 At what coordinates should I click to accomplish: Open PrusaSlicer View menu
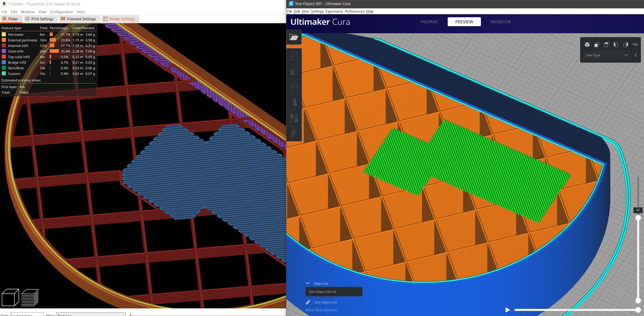42,12
